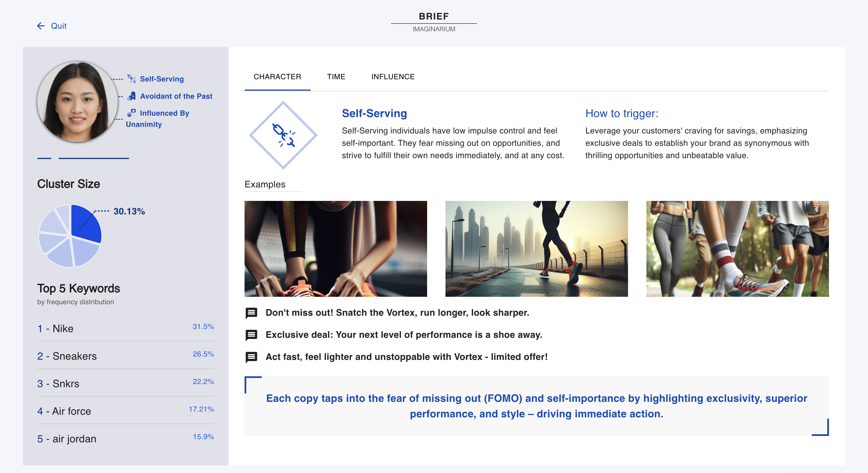Image resolution: width=868 pixels, height=473 pixels.
Task: Click the "1 - Nike" keyword row
Action: [126, 328]
